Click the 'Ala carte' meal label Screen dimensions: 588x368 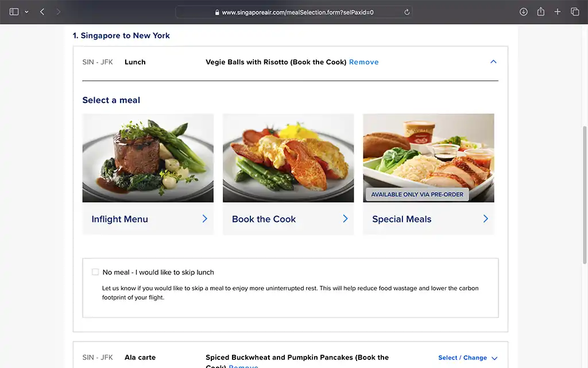[140, 358]
